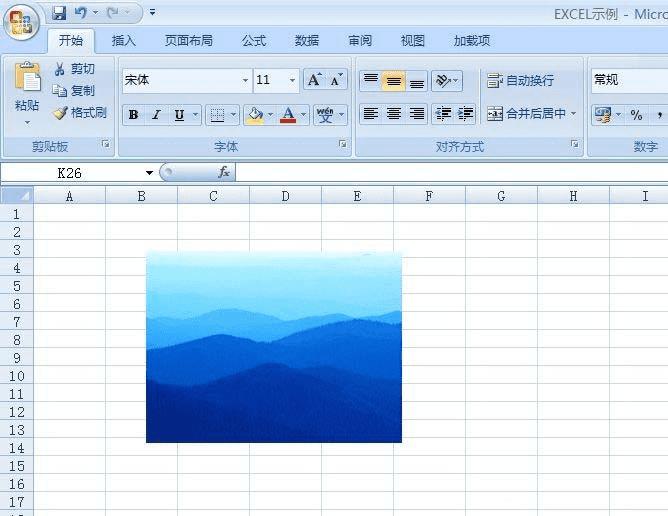Save the workbook from quick access toolbar
668x516 pixels.
point(59,13)
